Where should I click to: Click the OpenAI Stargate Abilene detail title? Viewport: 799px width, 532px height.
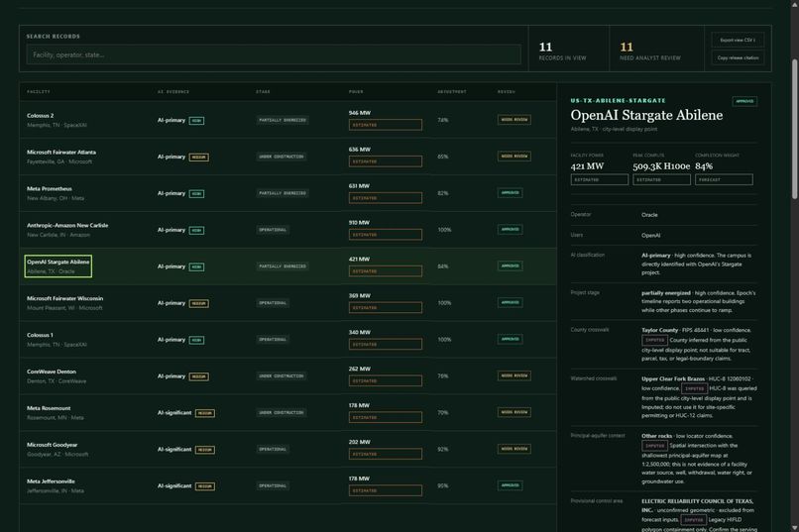[x=646, y=115]
